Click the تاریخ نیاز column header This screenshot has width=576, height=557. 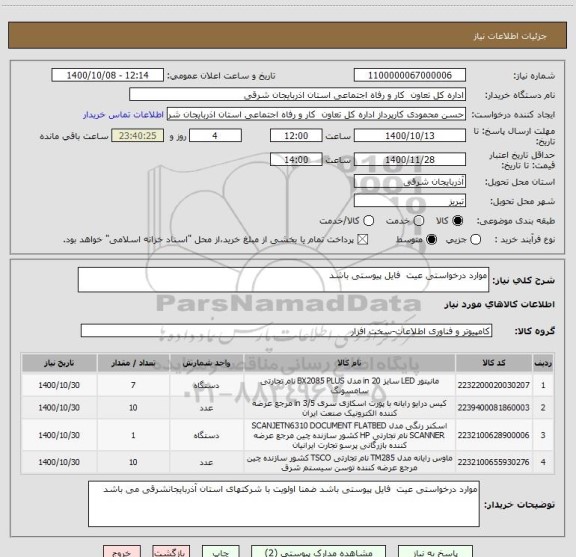59,363
